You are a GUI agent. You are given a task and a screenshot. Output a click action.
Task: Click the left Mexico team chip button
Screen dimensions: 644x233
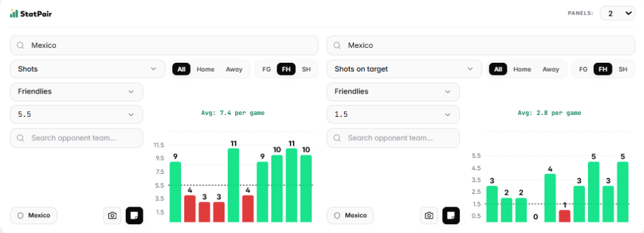pos(34,215)
